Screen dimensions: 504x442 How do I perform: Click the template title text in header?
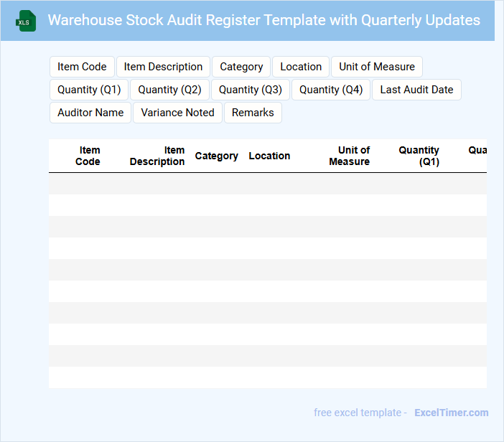(263, 20)
